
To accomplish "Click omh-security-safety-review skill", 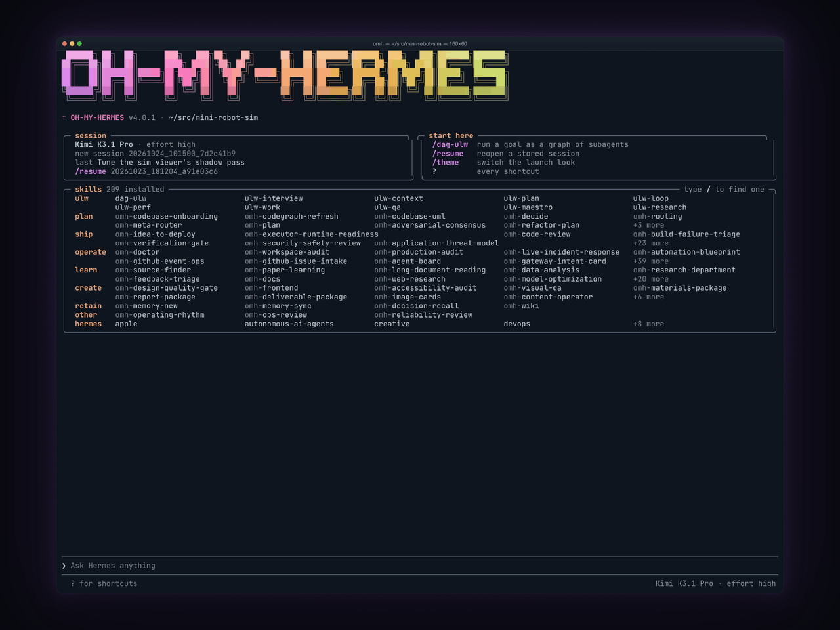I will click(303, 243).
